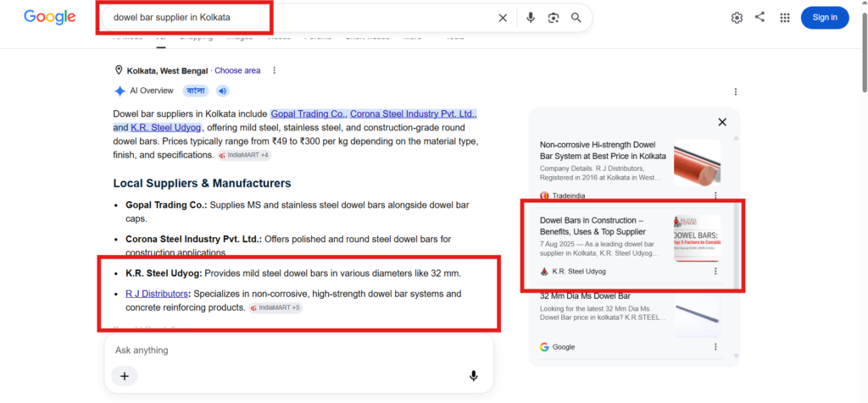Image resolution: width=868 pixels, height=403 pixels.
Task: Click the Kolkata, West Bengal location text
Action: click(x=167, y=71)
